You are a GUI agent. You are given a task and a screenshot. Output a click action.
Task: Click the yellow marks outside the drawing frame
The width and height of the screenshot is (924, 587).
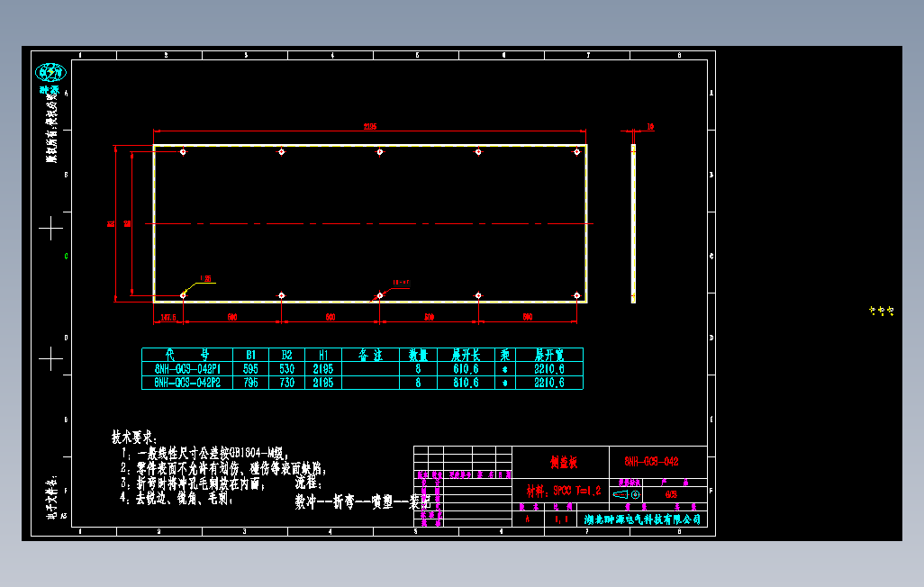[x=882, y=311]
